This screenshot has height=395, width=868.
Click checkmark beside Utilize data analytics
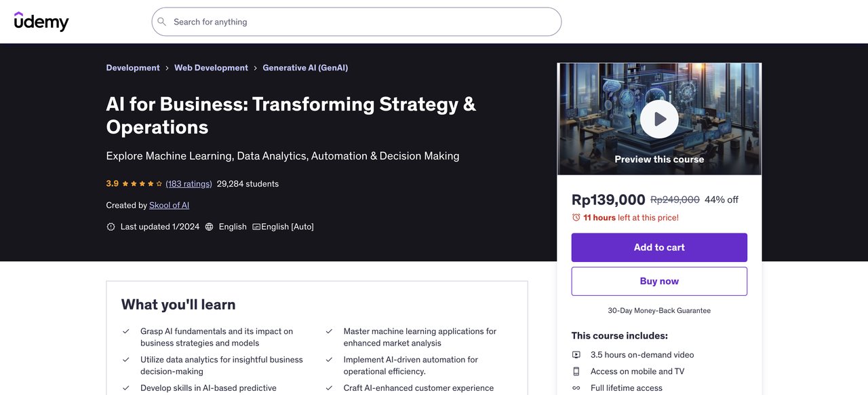pos(126,360)
